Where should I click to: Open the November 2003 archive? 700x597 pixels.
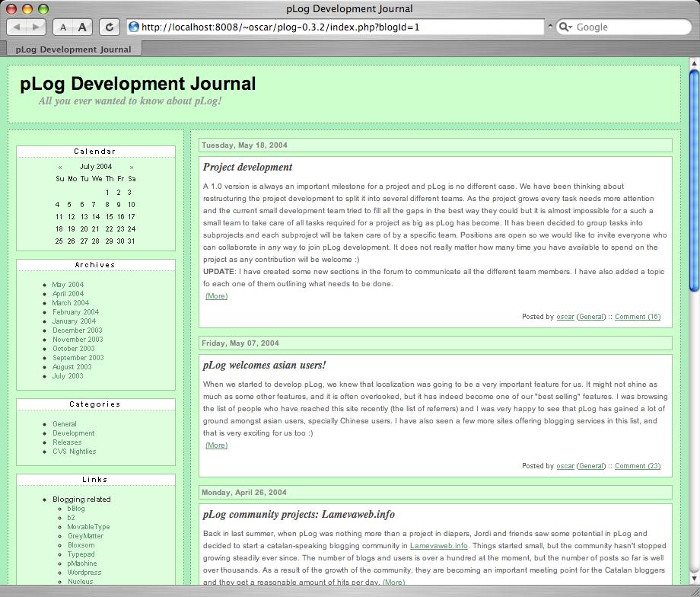[x=78, y=340]
